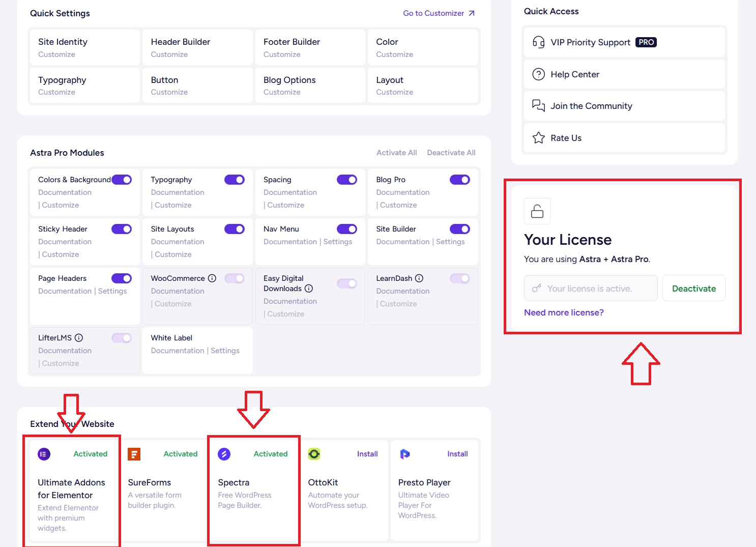756x547 pixels.
Task: Turn off the Blog Pro toggle
Action: tap(459, 180)
